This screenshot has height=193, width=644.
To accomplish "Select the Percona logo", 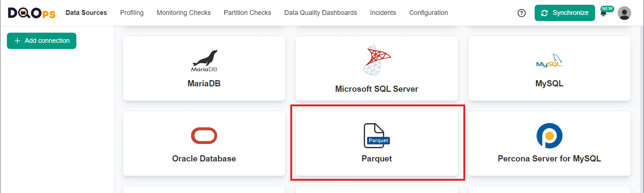I will (550, 136).
